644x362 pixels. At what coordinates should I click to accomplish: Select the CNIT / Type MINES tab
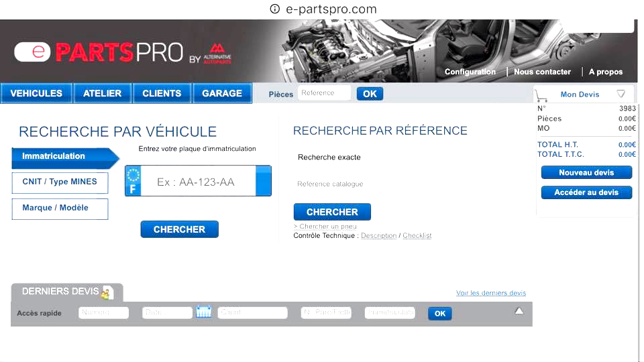coord(60,182)
